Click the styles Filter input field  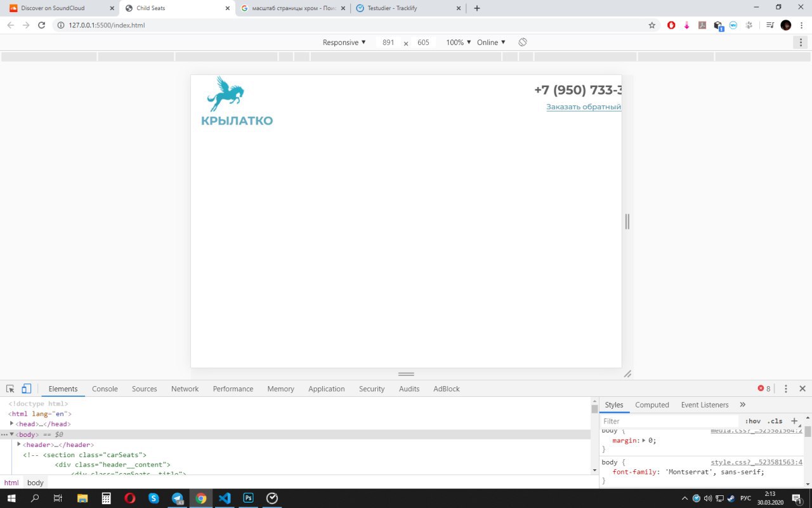pyautogui.click(x=669, y=421)
